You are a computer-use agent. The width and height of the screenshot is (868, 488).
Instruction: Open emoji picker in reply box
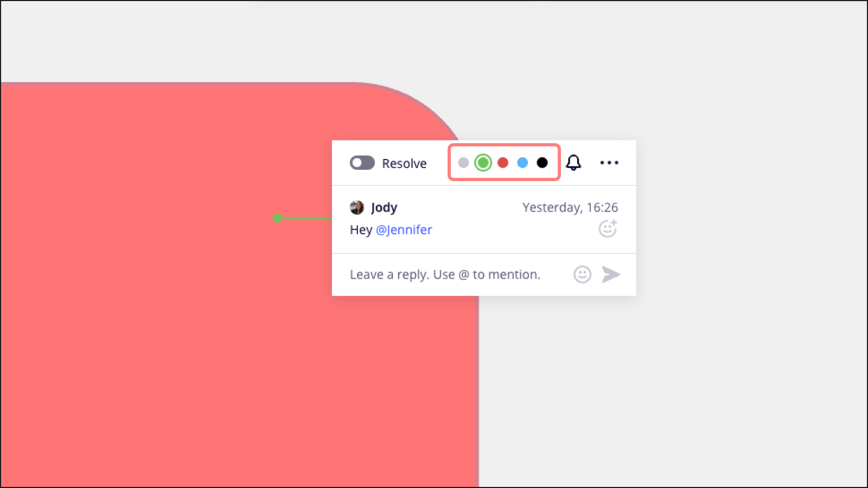(x=582, y=274)
